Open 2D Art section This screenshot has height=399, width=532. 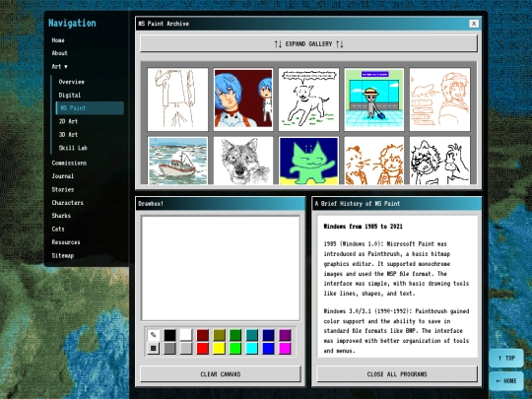(x=68, y=121)
